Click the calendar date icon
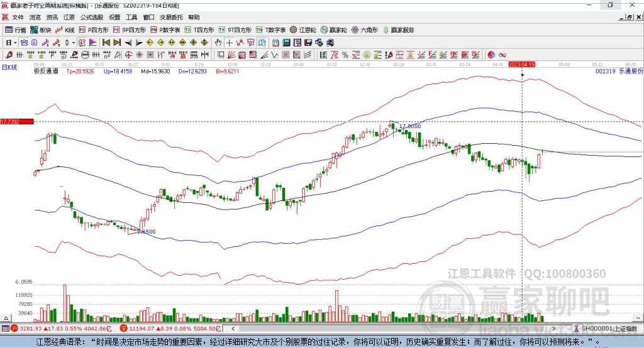The image size is (644, 348). (x=275, y=43)
